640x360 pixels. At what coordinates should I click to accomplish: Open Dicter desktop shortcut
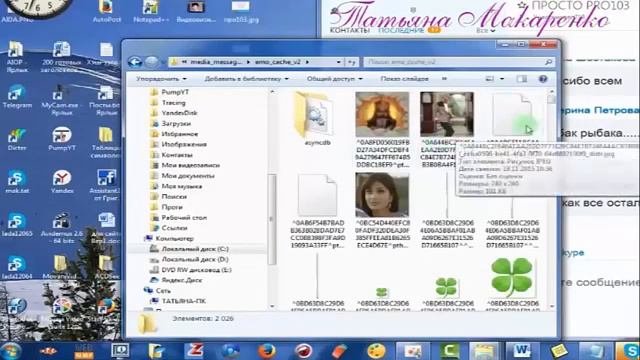pyautogui.click(x=17, y=140)
